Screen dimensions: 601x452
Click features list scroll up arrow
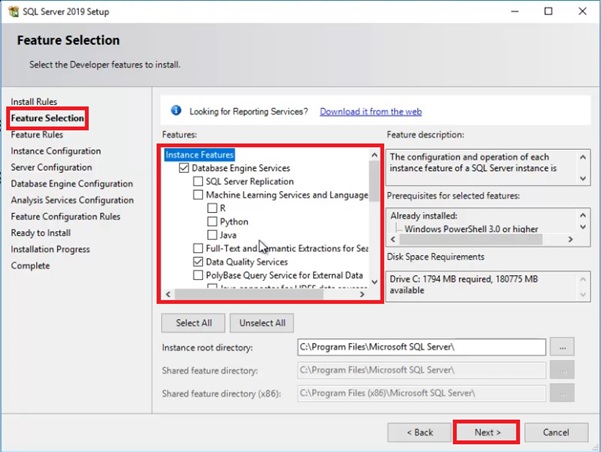374,155
